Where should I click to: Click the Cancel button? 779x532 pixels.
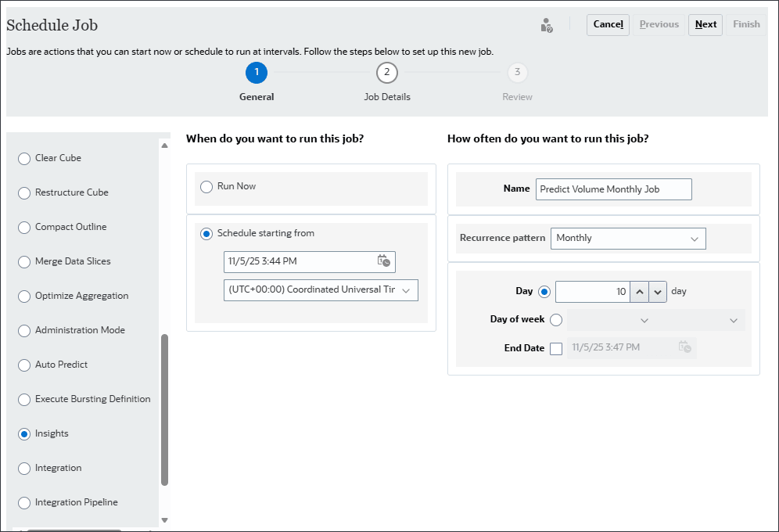coord(608,25)
